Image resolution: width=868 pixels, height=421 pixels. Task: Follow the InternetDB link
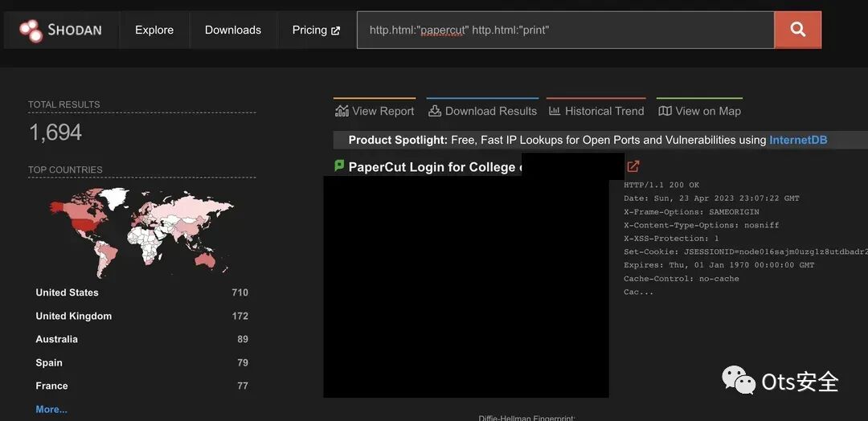798,140
